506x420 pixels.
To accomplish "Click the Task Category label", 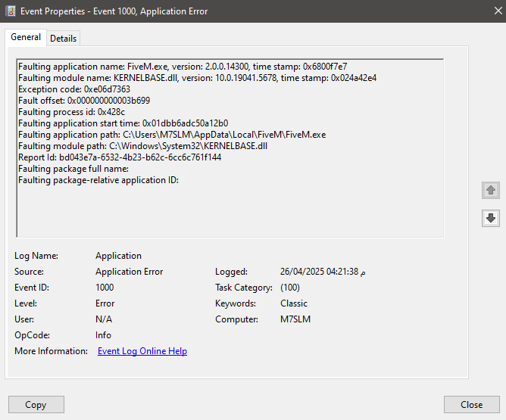I will click(x=244, y=288).
